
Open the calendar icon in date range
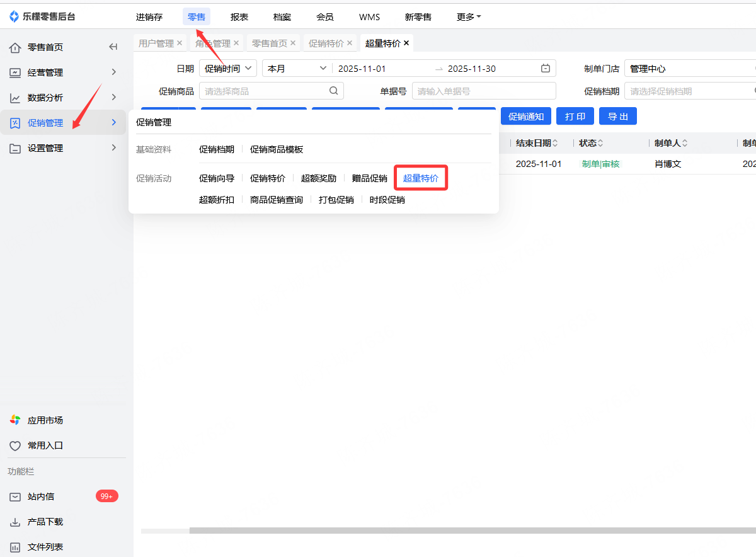(546, 68)
